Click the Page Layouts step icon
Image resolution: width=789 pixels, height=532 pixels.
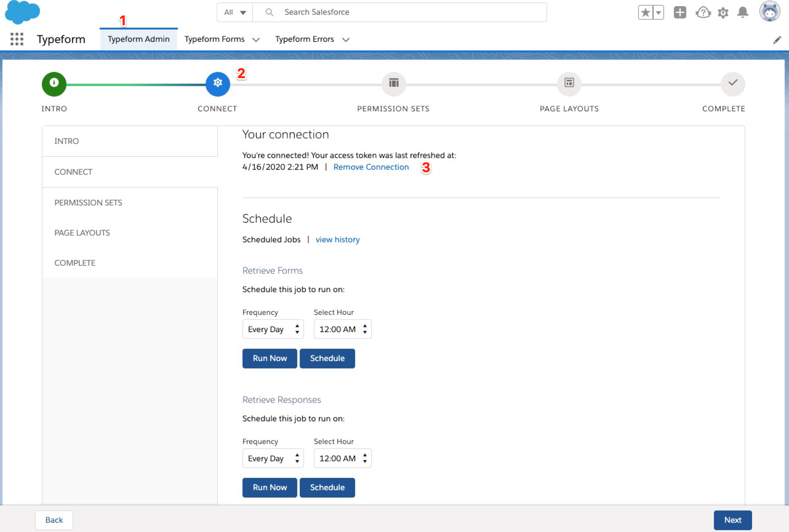click(x=569, y=84)
